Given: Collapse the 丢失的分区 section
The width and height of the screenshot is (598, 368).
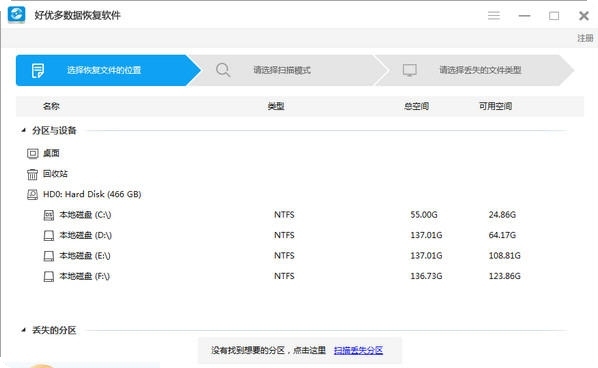Looking at the screenshot, I should (24, 330).
